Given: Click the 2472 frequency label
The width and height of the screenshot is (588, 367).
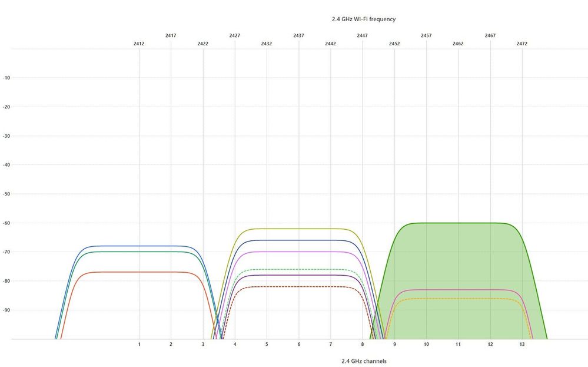Looking at the screenshot, I should [522, 44].
